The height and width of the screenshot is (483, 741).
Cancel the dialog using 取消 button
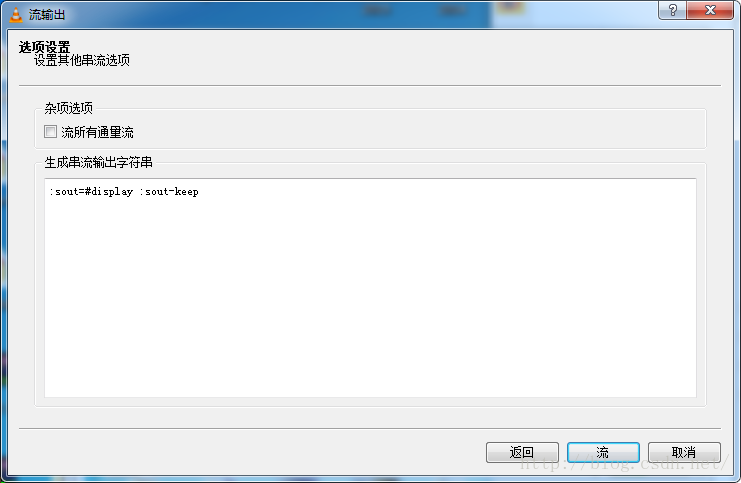684,452
